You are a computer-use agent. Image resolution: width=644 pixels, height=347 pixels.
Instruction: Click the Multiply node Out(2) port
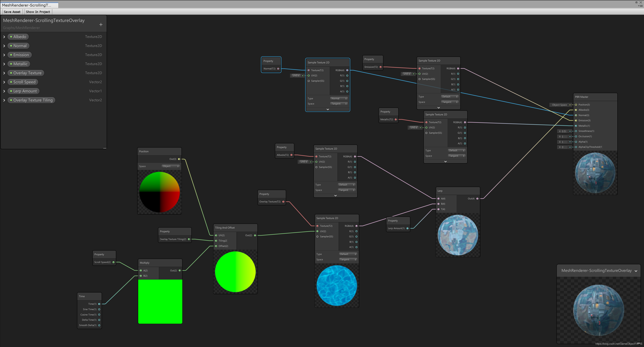click(179, 271)
